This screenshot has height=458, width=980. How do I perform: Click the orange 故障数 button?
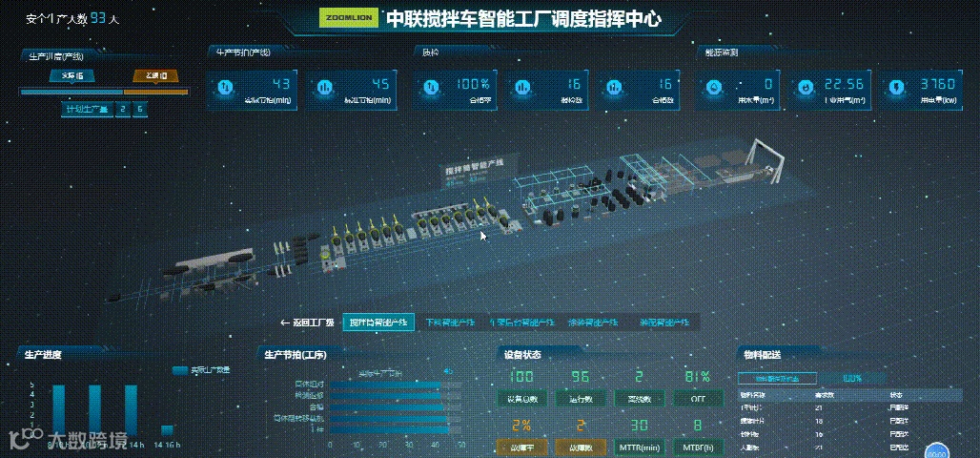tap(582, 448)
